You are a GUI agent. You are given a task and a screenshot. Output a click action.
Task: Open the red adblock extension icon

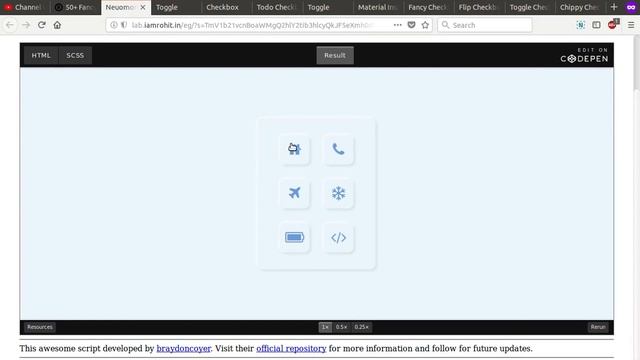(x=613, y=25)
